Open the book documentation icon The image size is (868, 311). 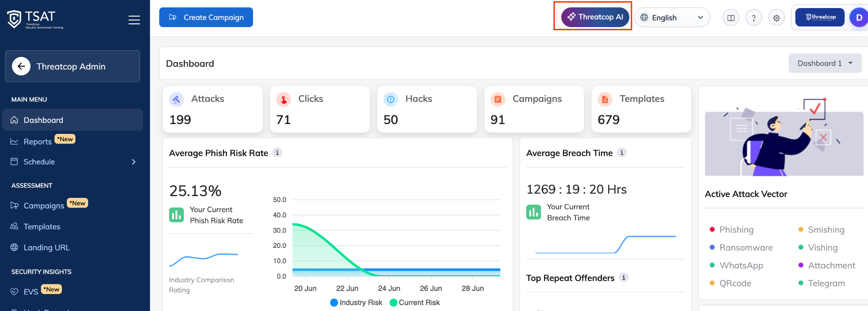(x=731, y=18)
